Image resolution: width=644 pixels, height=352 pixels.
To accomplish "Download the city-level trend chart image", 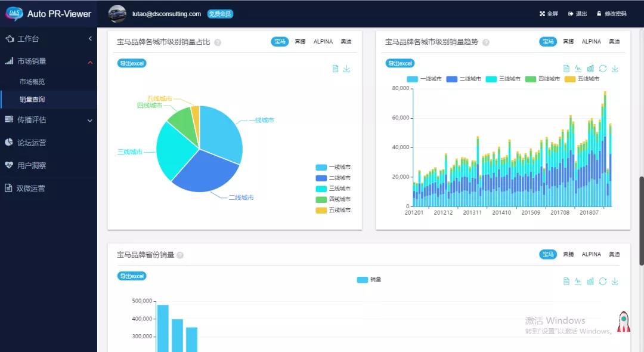I will [x=615, y=69].
